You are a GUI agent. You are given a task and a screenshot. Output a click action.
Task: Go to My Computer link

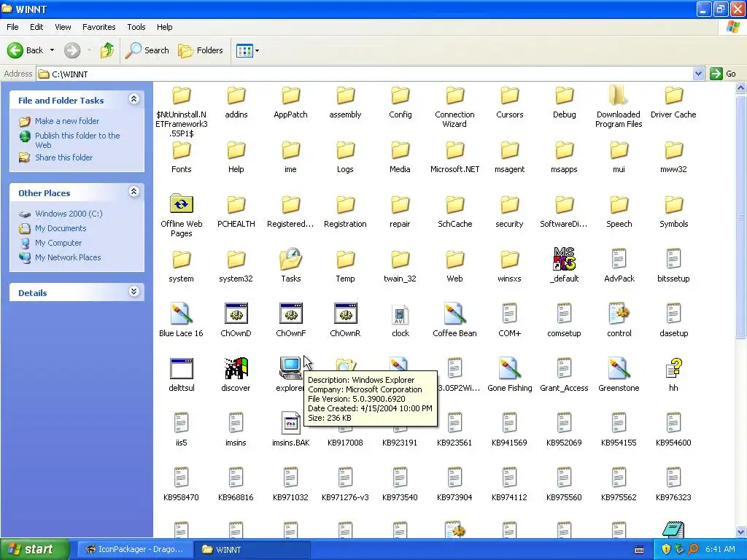(58, 243)
